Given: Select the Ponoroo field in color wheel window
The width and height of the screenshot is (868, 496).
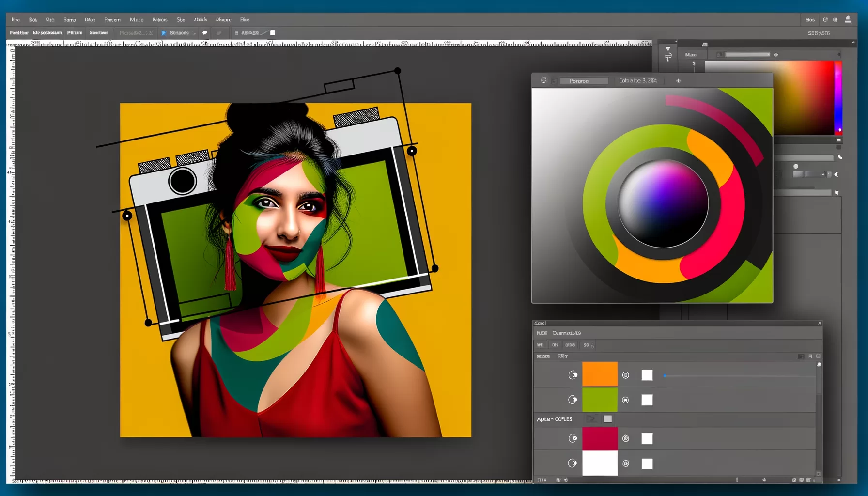Looking at the screenshot, I should (x=584, y=81).
